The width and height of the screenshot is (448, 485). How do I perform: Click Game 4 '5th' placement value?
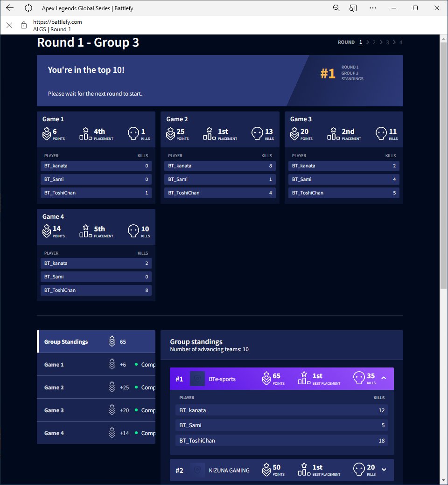pos(99,229)
